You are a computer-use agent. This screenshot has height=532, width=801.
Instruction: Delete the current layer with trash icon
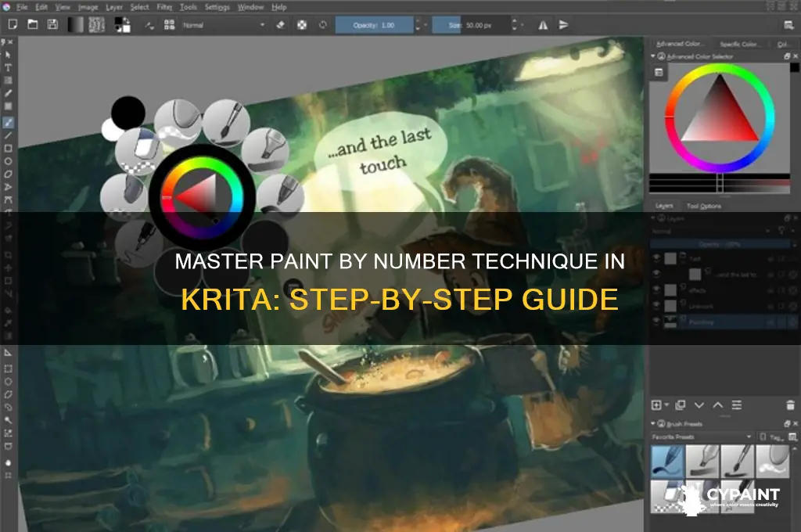[x=790, y=405]
